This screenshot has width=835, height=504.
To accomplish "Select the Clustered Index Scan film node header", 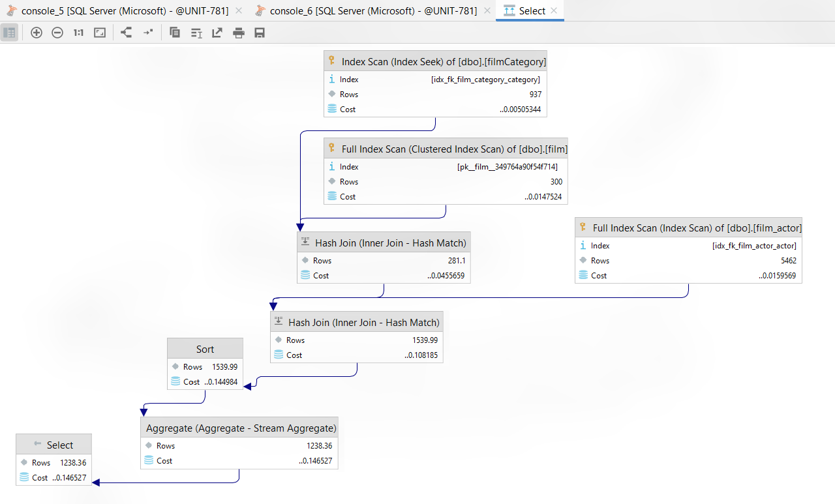I will (x=446, y=149).
